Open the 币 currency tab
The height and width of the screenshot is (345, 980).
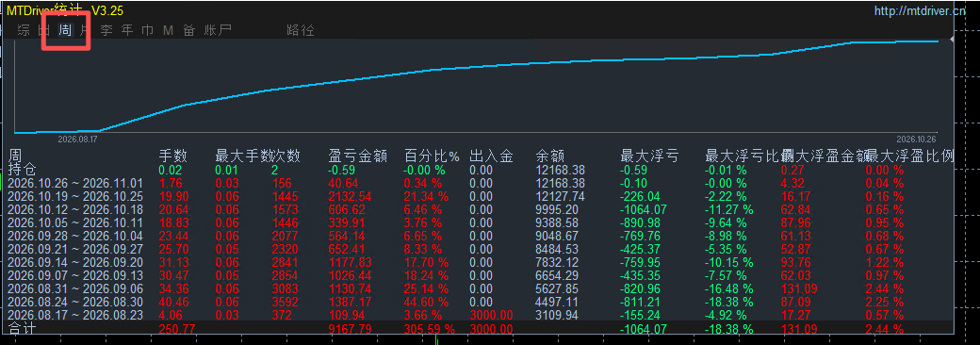[x=148, y=30]
